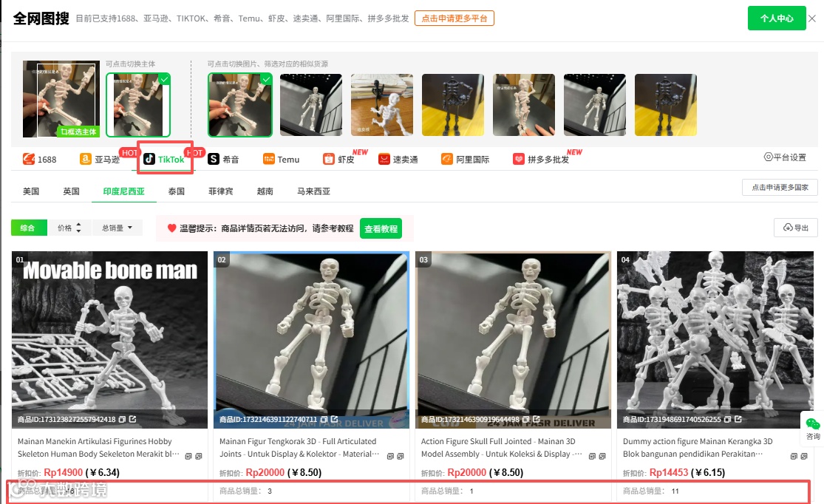Select the 美国 country tab
The width and height of the screenshot is (824, 504).
point(31,191)
